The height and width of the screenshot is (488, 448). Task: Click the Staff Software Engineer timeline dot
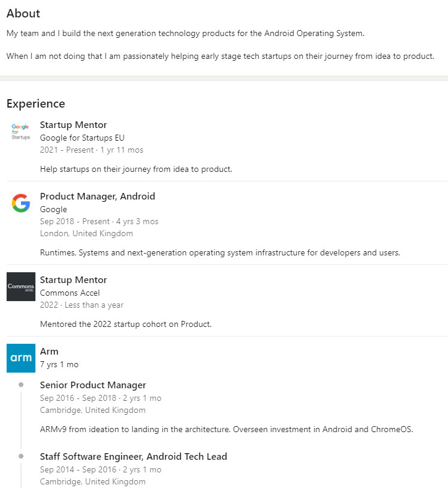click(21, 456)
